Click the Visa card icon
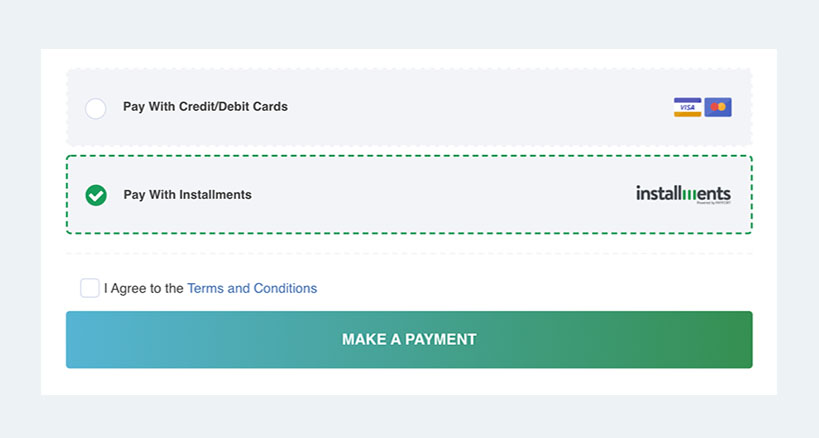819x438 pixels. point(687,107)
